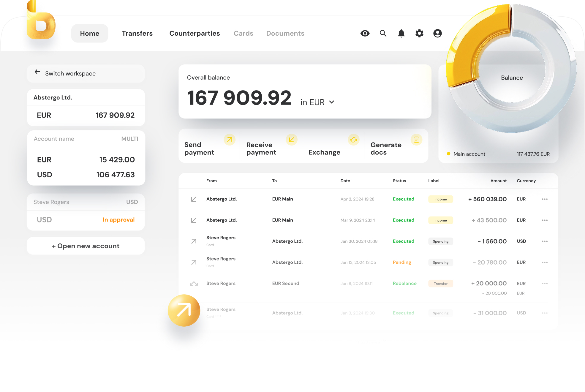Select the Income label on the top transaction
This screenshot has width=585, height=392.
[x=440, y=199]
